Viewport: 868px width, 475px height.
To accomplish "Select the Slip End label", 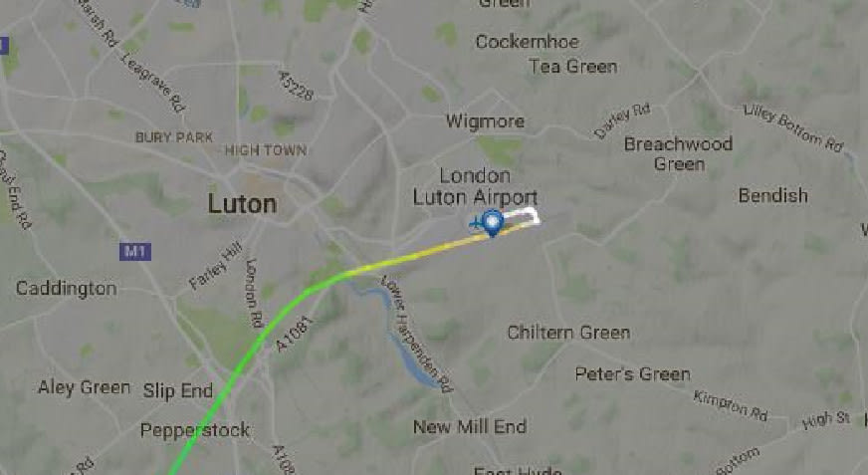I will 178,390.
